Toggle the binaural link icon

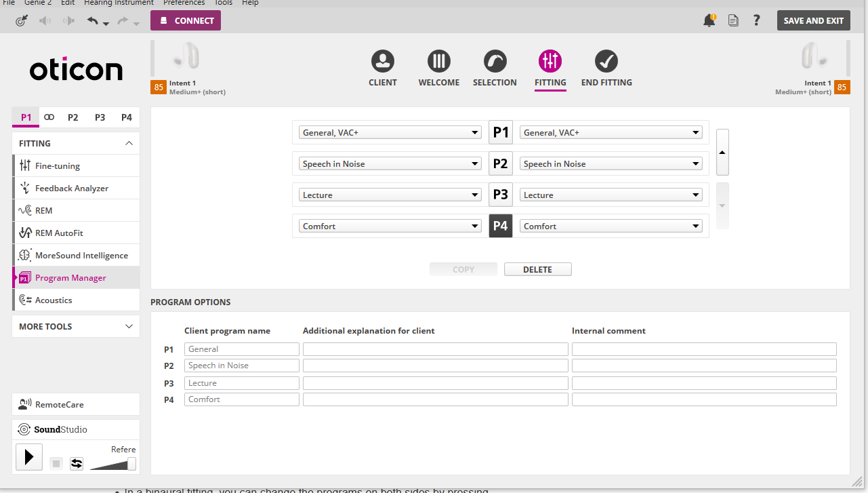(x=49, y=117)
